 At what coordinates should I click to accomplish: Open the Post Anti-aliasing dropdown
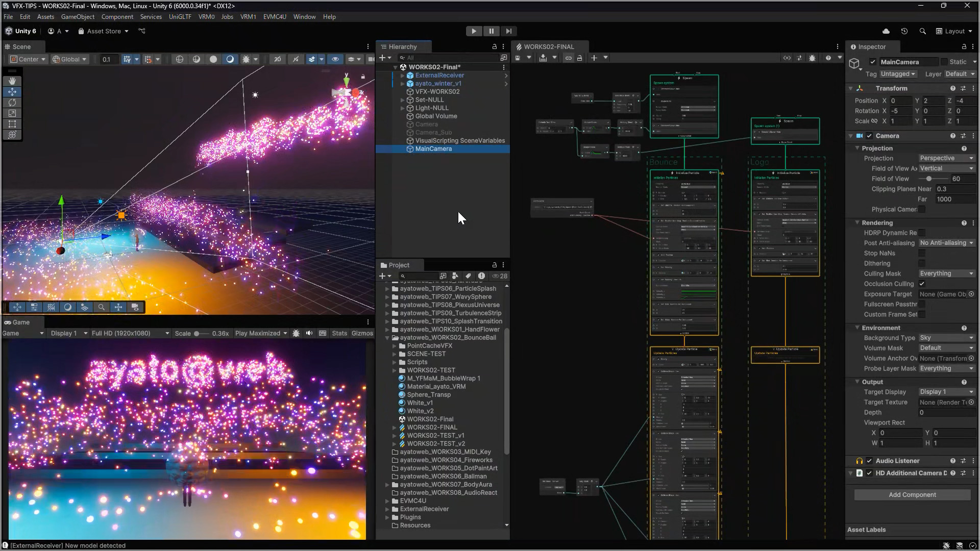pyautogui.click(x=946, y=243)
